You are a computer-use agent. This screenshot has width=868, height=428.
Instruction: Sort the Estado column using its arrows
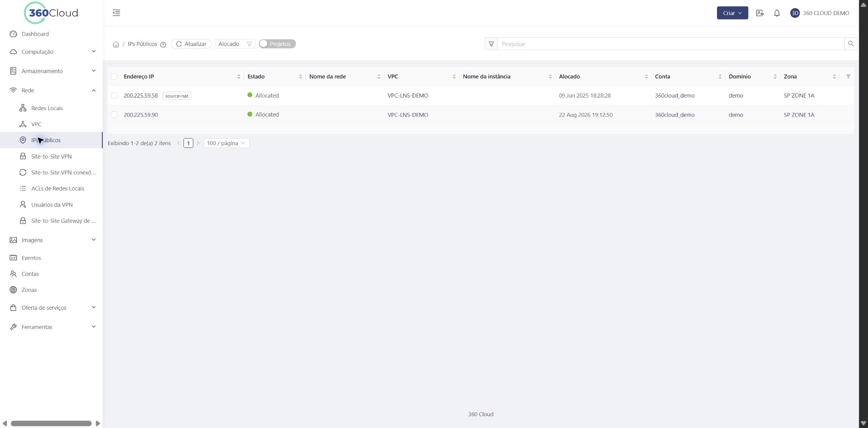(300, 76)
